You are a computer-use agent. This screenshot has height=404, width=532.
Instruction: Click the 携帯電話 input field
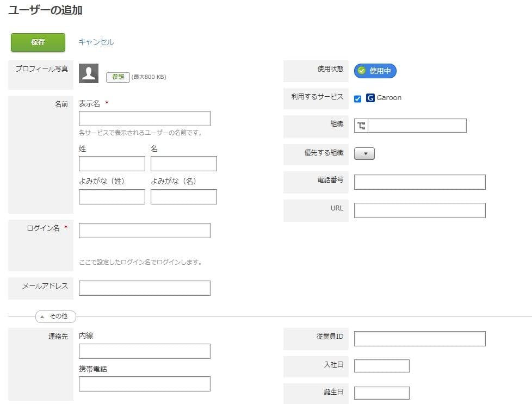coord(144,383)
